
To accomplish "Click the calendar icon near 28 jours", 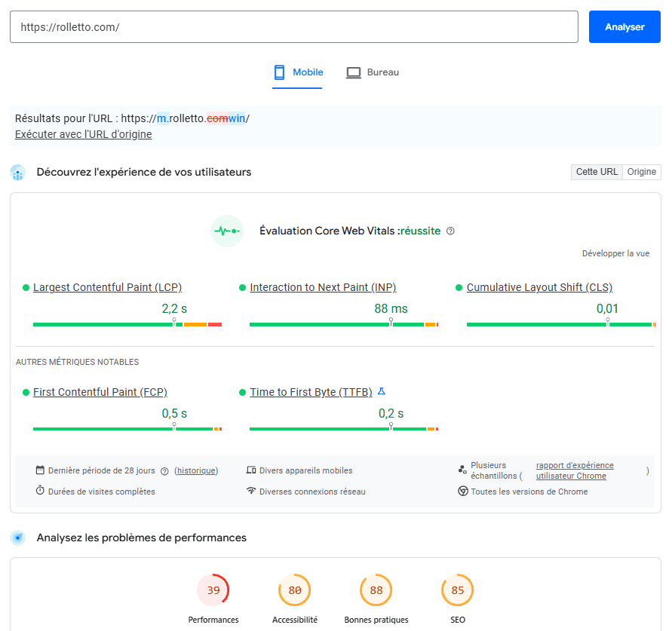I will (x=40, y=470).
